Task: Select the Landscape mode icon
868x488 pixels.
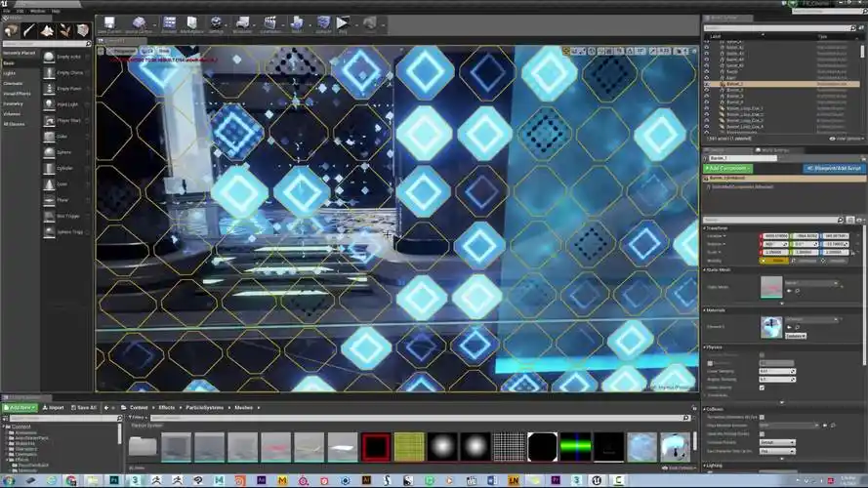Action: [51, 31]
